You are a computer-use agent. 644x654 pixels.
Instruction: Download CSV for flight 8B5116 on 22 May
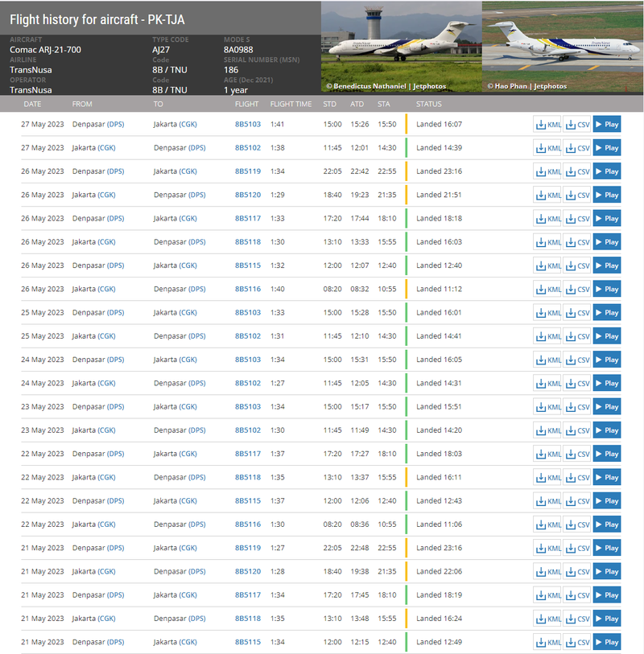pyautogui.click(x=577, y=524)
